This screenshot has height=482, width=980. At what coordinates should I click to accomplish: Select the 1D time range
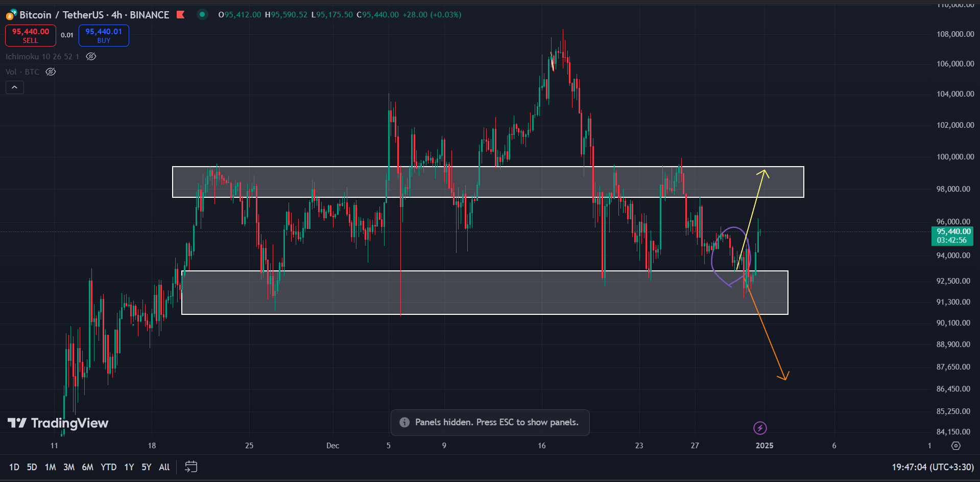click(14, 467)
